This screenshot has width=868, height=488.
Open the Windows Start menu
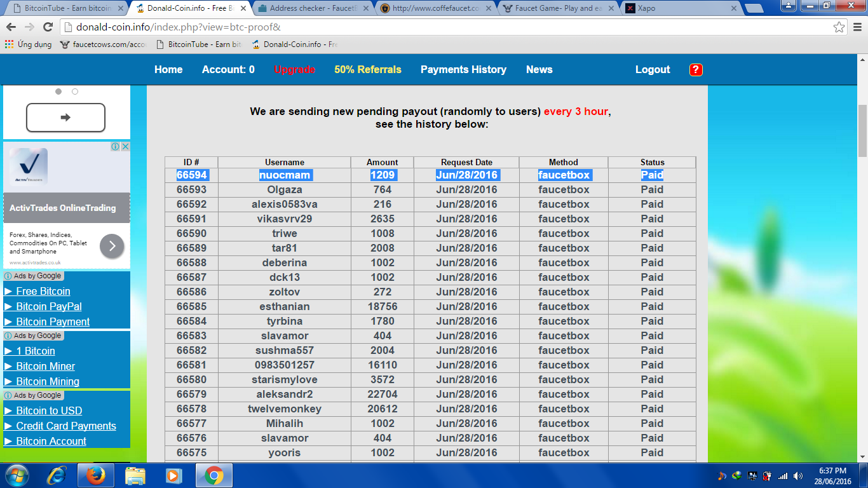pyautogui.click(x=17, y=475)
